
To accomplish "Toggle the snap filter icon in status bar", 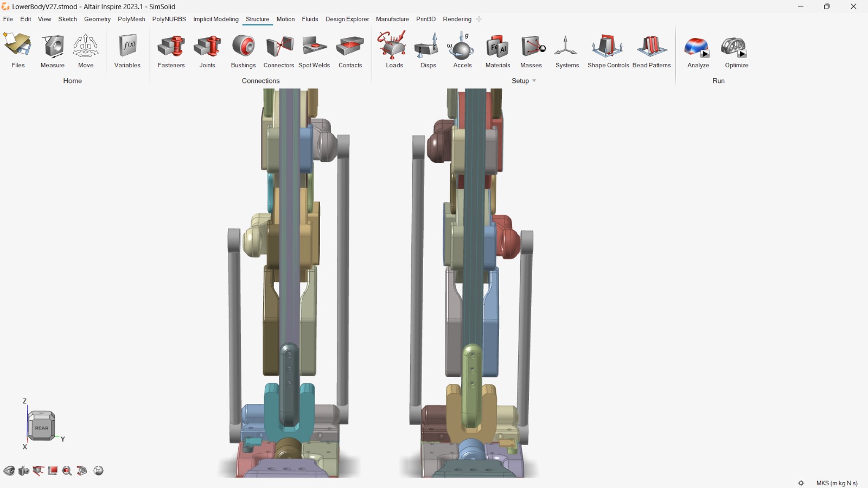I will pos(801,483).
